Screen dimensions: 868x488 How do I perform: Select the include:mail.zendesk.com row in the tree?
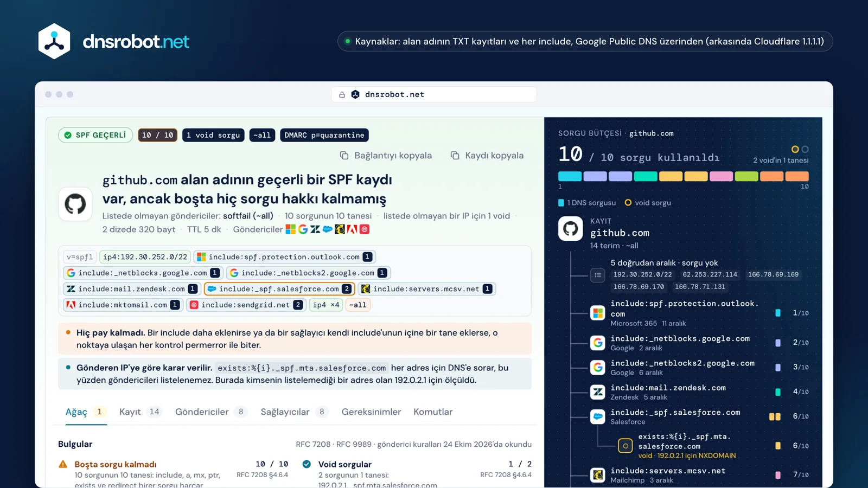tap(700, 391)
